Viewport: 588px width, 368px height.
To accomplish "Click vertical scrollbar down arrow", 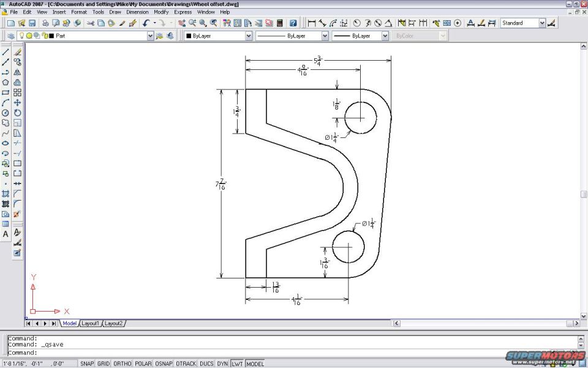I will point(584,316).
